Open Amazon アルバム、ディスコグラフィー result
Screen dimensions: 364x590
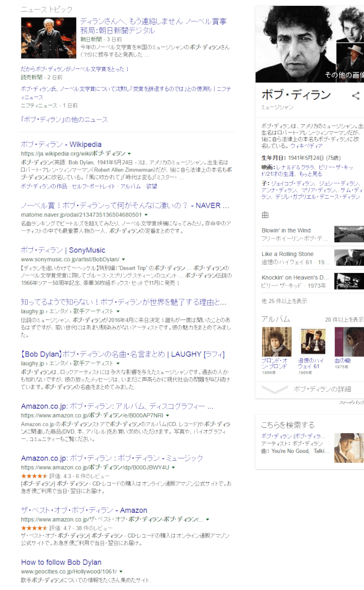pyautogui.click(x=117, y=406)
